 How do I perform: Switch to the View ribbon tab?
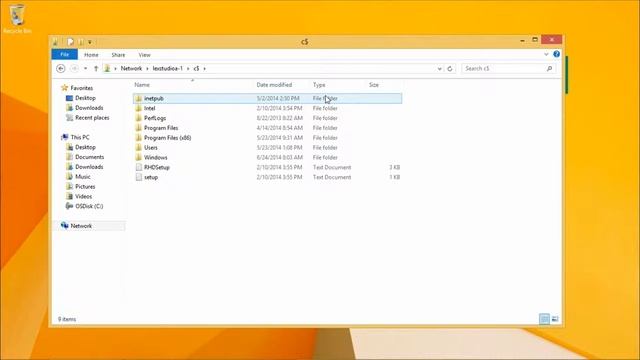(144, 55)
